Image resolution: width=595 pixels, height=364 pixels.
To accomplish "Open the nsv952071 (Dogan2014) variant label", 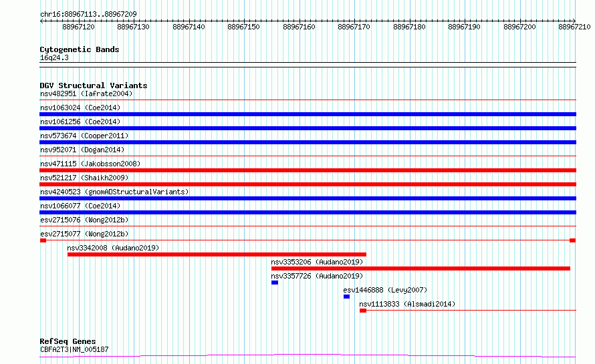I will coord(82,150).
